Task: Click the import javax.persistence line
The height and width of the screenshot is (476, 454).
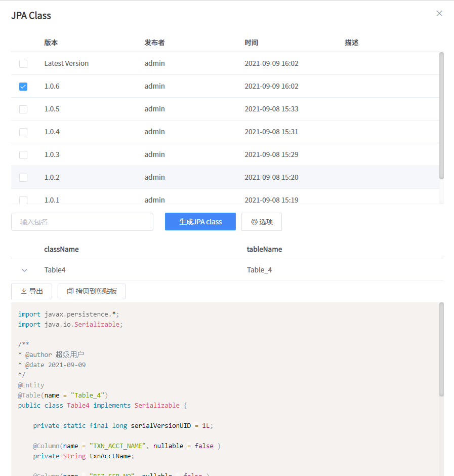Action: [x=69, y=314]
